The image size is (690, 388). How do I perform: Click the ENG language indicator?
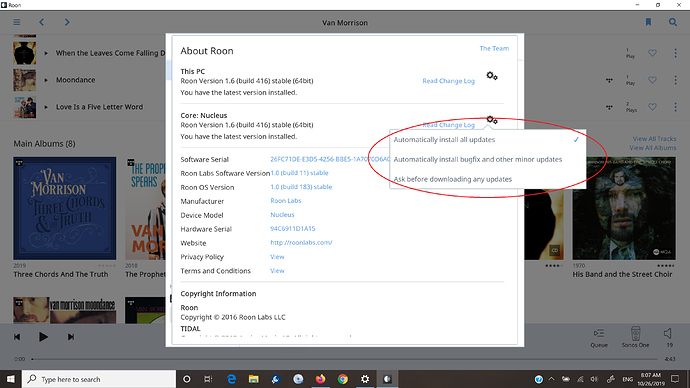[x=628, y=379]
